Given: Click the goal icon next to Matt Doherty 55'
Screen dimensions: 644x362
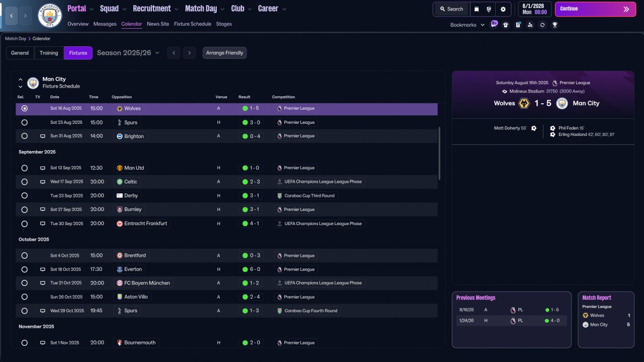Looking at the screenshot, I should 534,128.
